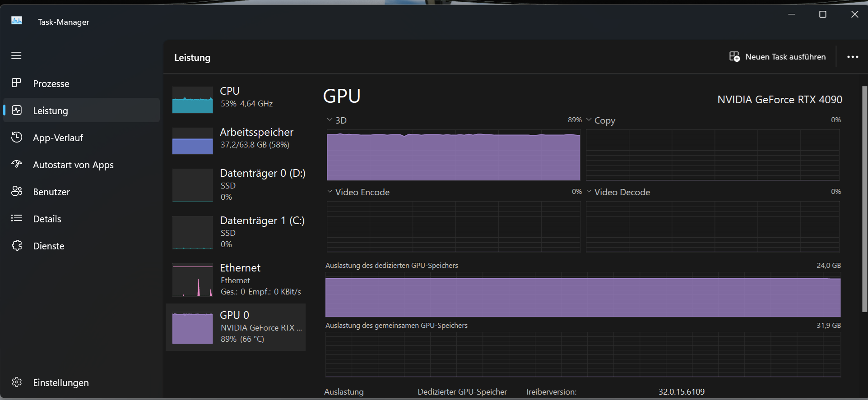Click the new task icon beside Neuen Task ausführen
868x400 pixels.
click(734, 56)
